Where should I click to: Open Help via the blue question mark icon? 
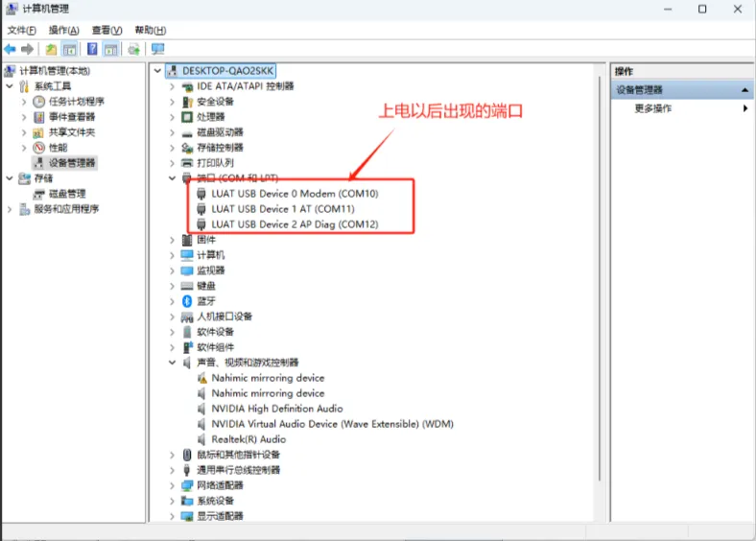pos(92,49)
